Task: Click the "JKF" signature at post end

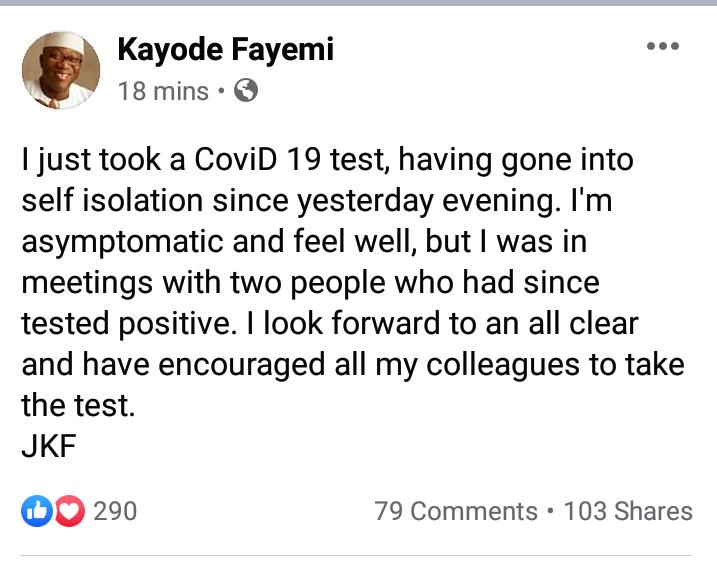Action: pos(48,447)
